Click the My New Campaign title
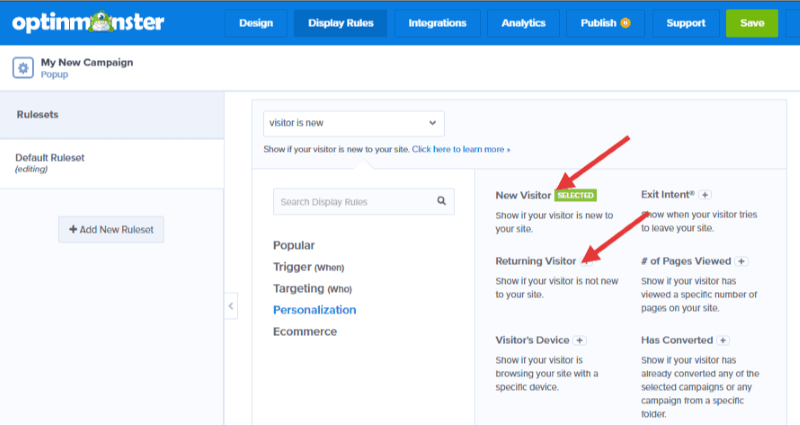Screen dimensions: 800x425 [87, 62]
